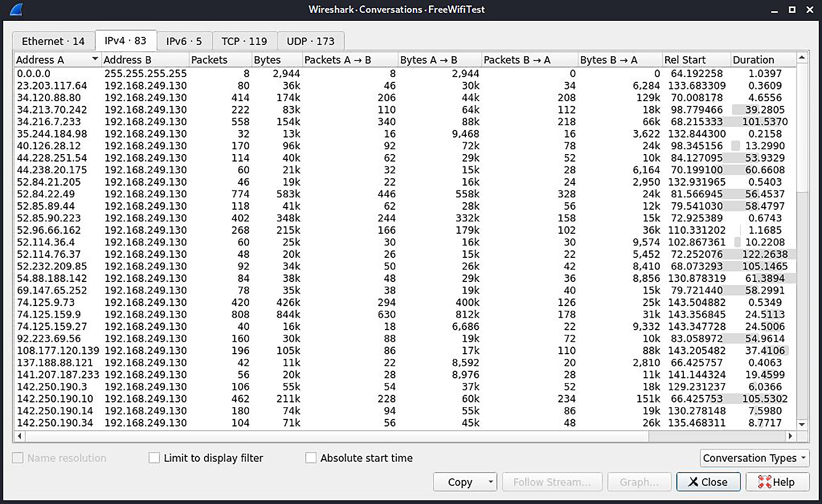Select the 92.223.69.56 address cell
Screen dimensions: 822x504
coord(49,339)
